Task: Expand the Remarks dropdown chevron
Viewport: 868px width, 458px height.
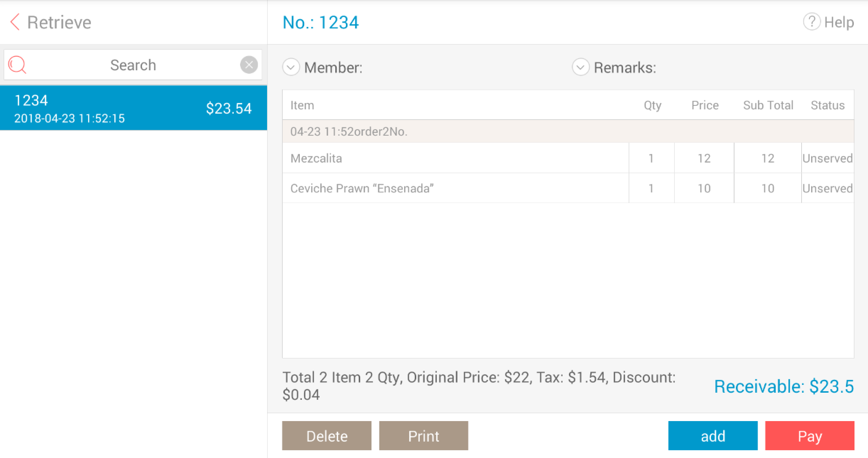Action: click(x=581, y=67)
